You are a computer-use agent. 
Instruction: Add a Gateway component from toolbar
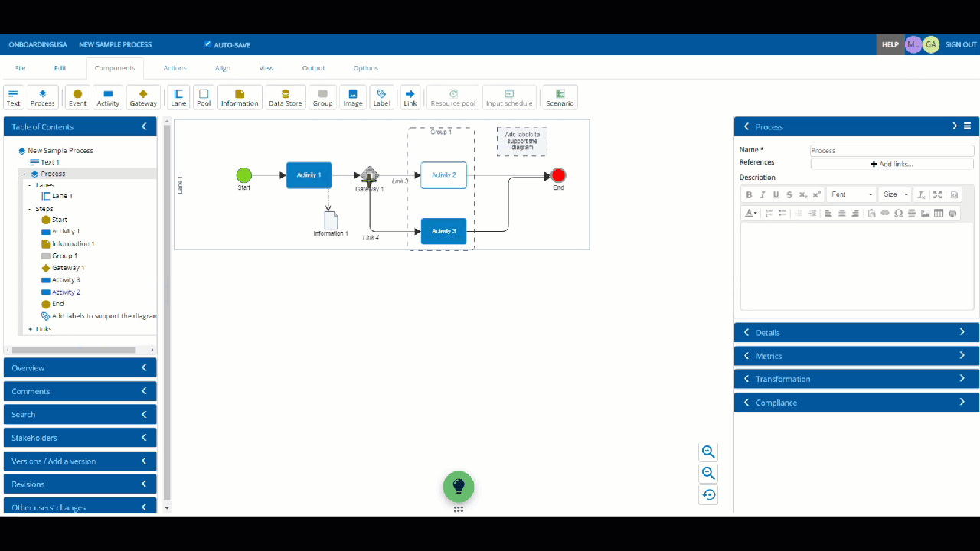click(x=143, y=97)
